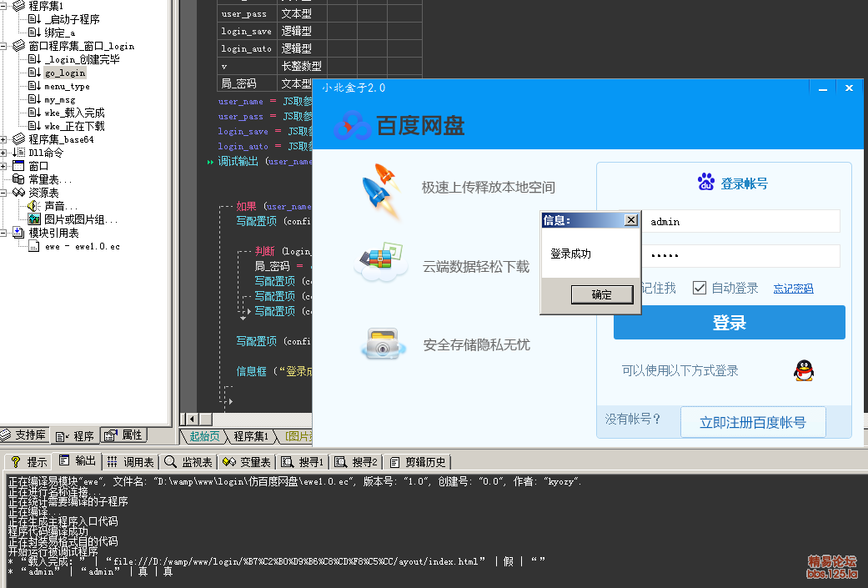Open the 常量表 constants table
Screen dimensions: 868x588
(x=49, y=179)
